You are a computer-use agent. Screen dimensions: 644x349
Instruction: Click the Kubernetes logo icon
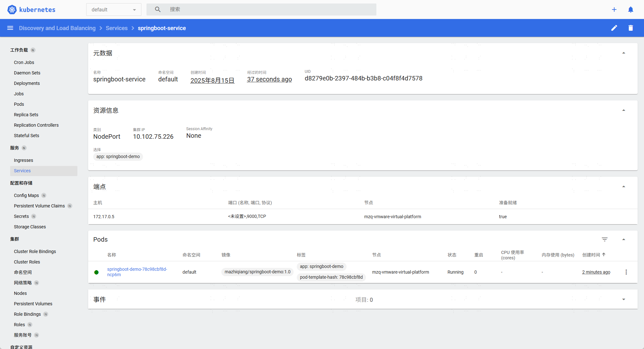(x=12, y=10)
